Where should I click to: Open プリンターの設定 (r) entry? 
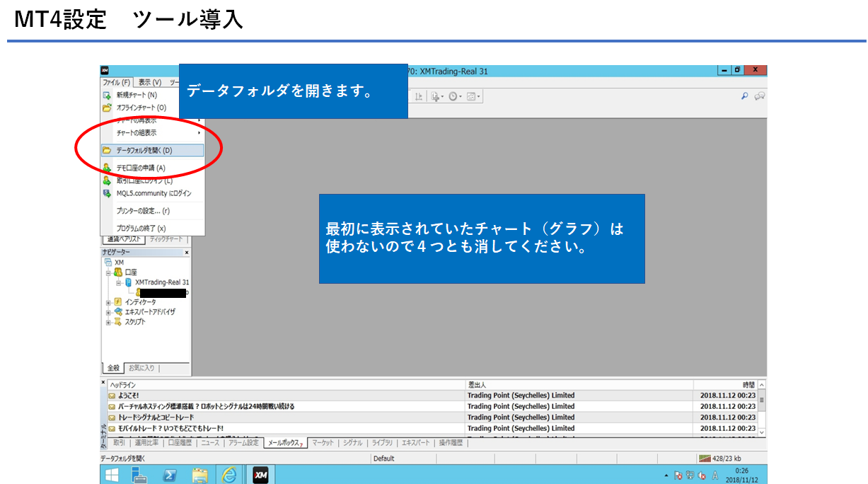pyautogui.click(x=143, y=211)
